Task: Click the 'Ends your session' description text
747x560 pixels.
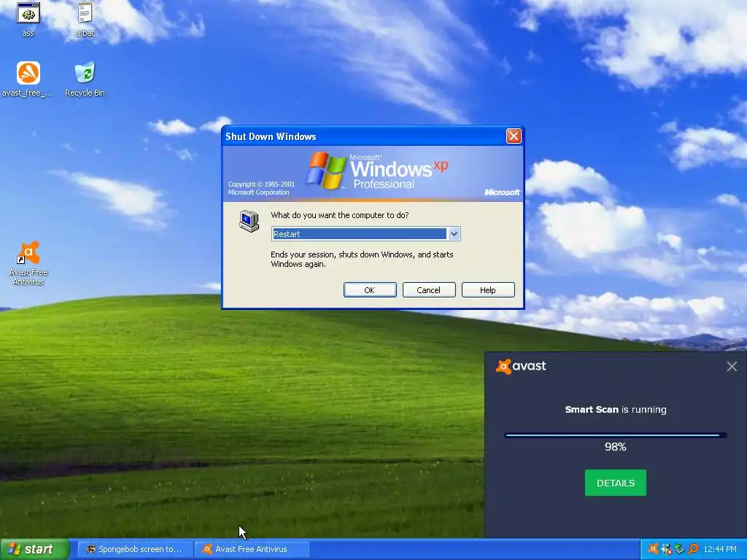Action: point(362,259)
